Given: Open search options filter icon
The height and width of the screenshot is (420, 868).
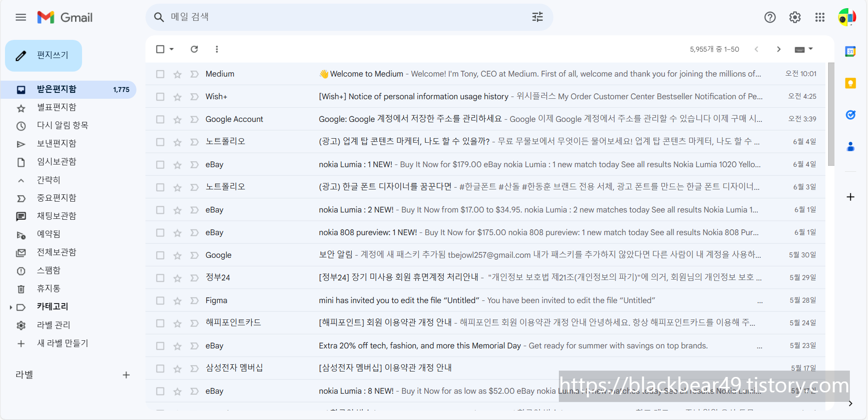Looking at the screenshot, I should coord(537,17).
